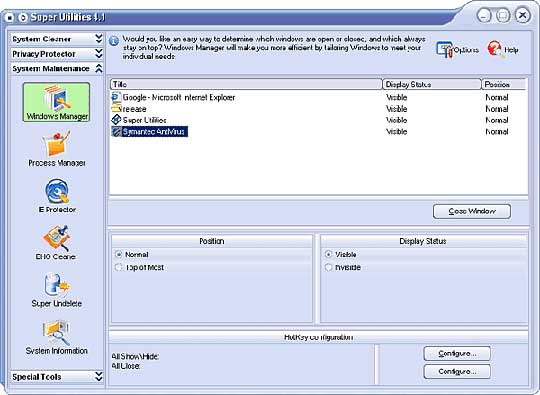Open the BHO Cleaner tool
This screenshot has width=540, height=395.
56,243
